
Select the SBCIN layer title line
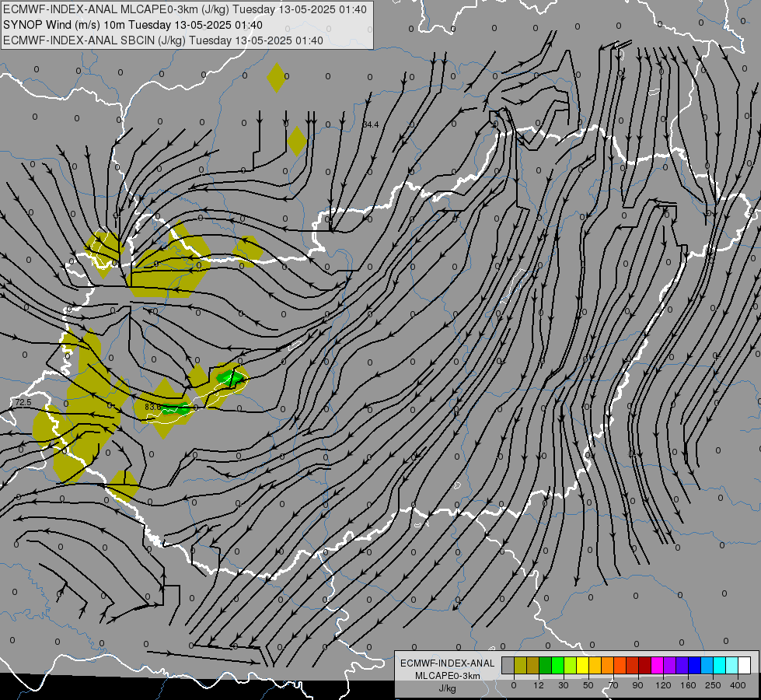163,40
